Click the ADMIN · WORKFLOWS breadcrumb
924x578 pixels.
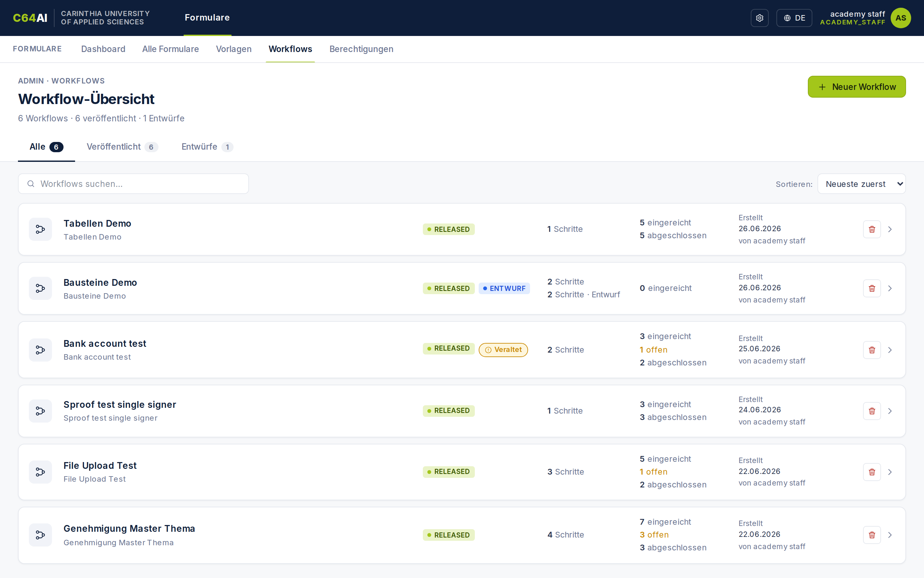[x=61, y=81]
